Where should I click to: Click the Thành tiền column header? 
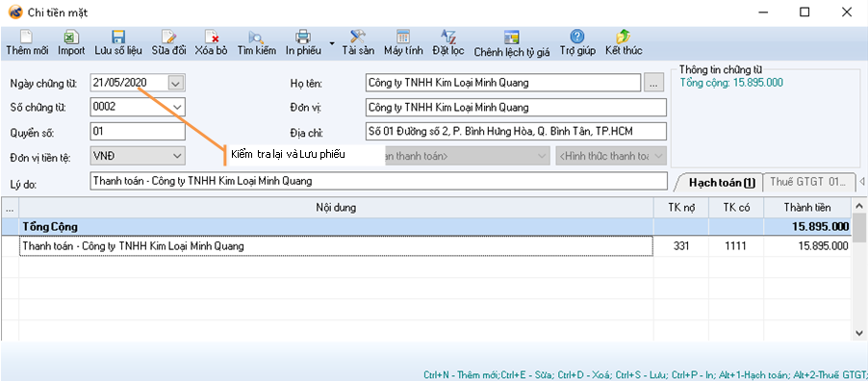coord(807,208)
